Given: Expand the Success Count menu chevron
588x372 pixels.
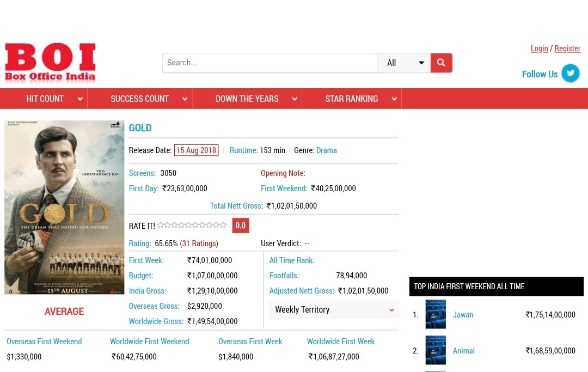Looking at the screenshot, I should pyautogui.click(x=185, y=99).
